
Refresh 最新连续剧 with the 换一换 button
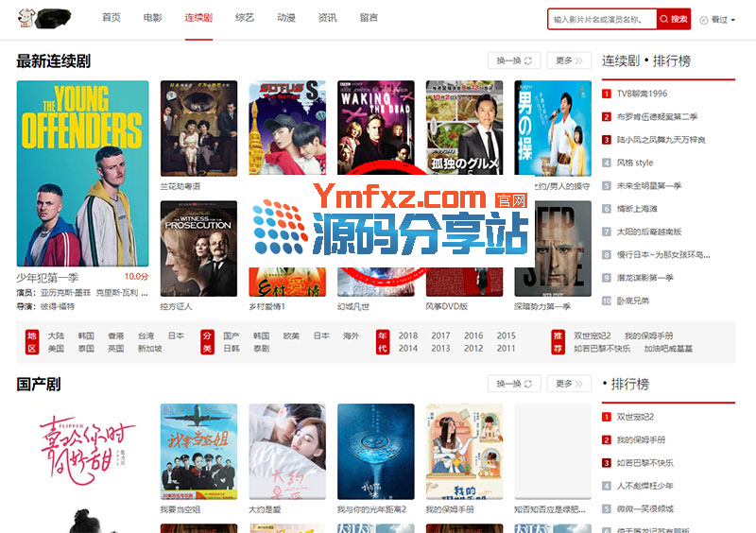514,60
